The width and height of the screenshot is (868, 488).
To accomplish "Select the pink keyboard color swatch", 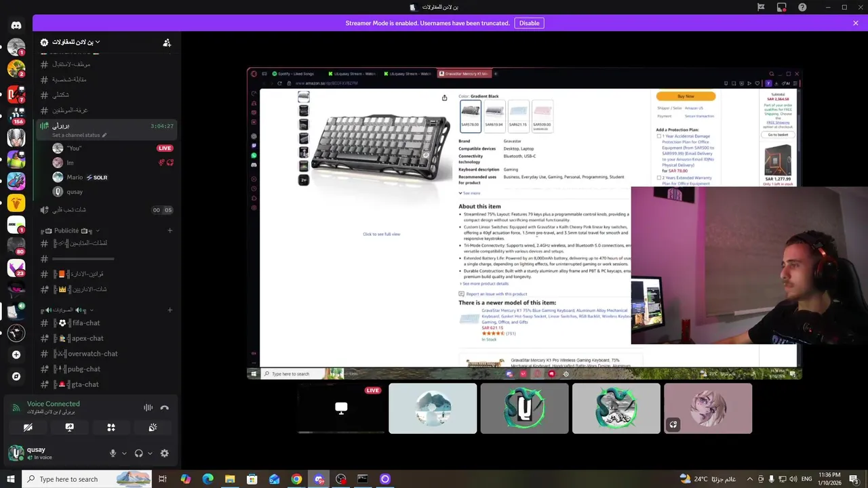I will pyautogui.click(x=542, y=115).
